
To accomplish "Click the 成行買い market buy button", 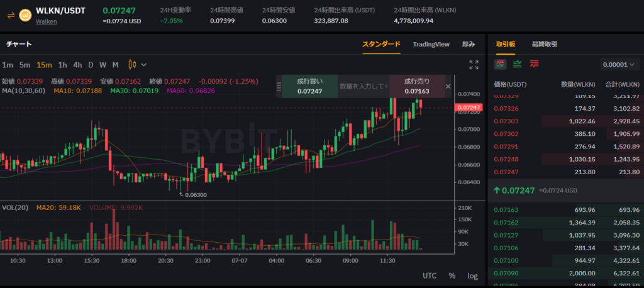I will (x=309, y=86).
